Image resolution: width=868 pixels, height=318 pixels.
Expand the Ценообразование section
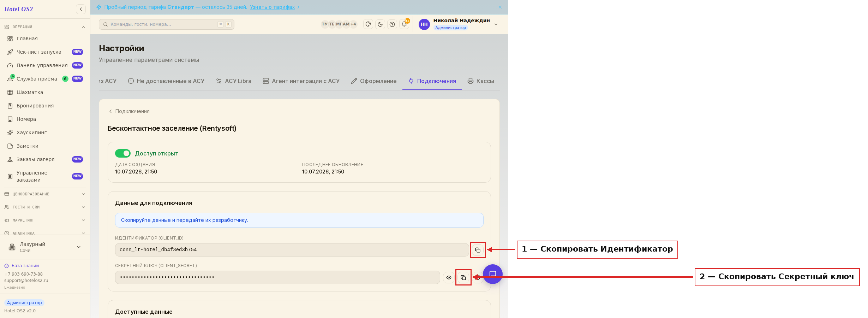point(45,194)
